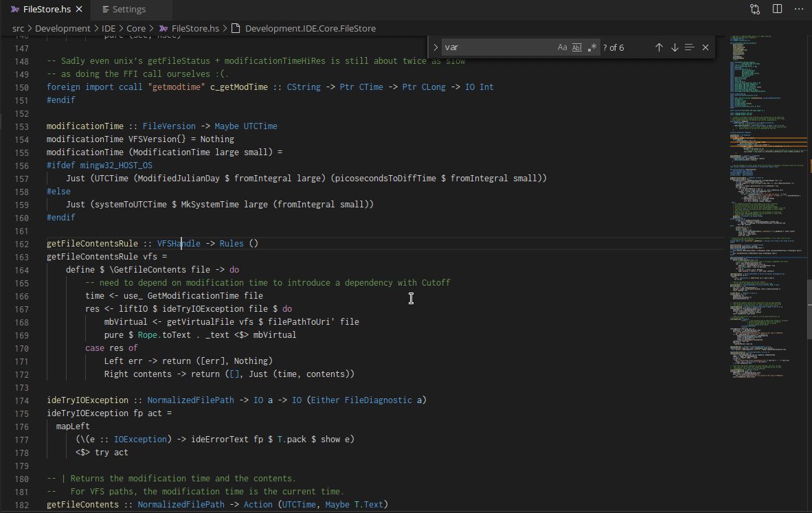Switch to the Settings tab
The image size is (812, 513).
point(128,10)
